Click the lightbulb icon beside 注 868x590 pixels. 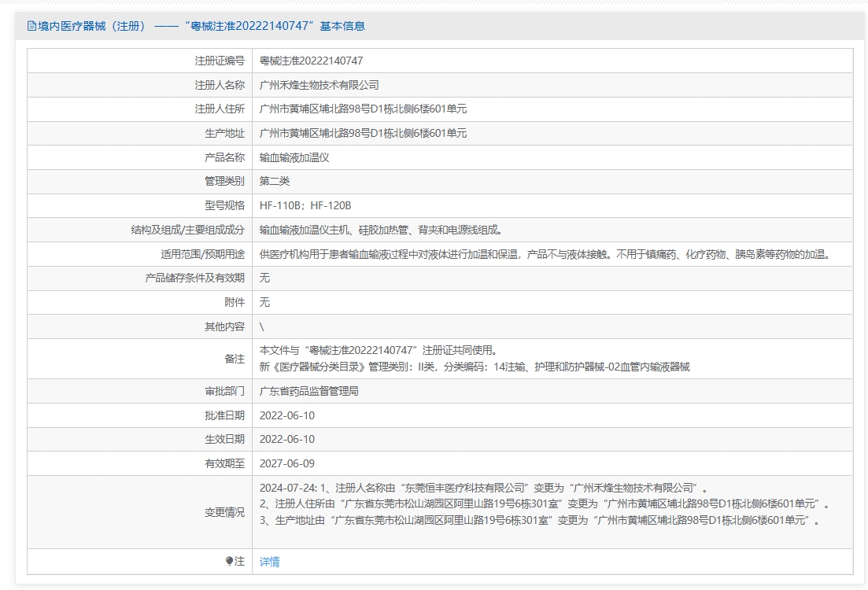point(229,561)
